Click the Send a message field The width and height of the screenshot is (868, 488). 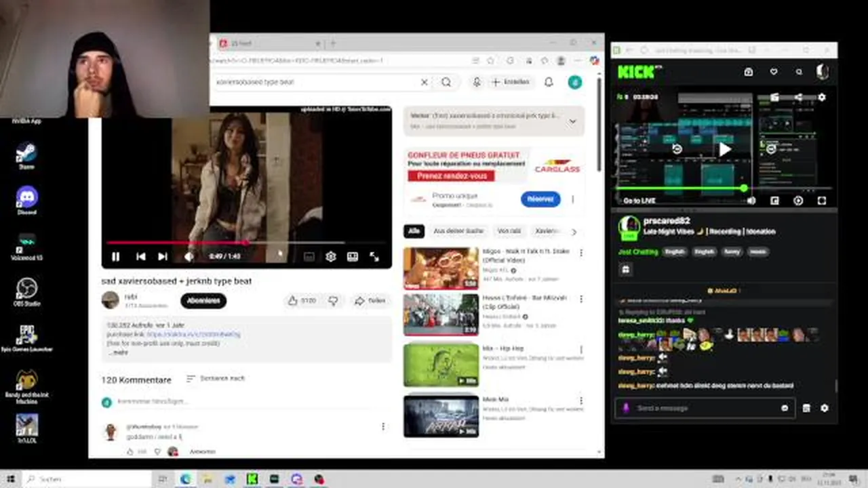705,408
